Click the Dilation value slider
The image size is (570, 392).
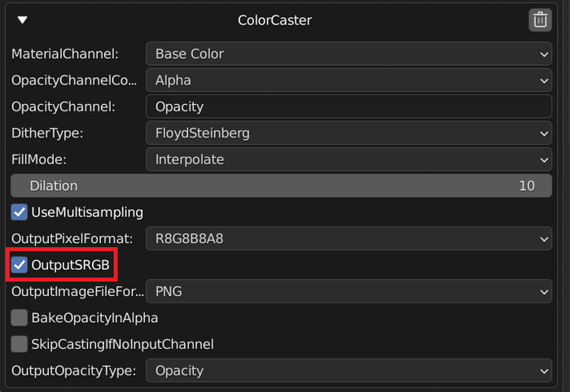282,186
